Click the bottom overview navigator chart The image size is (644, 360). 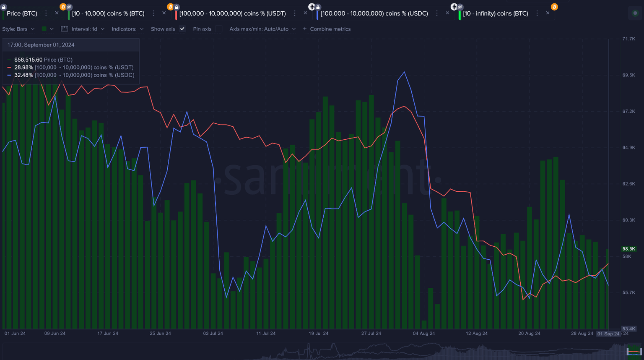coord(322,351)
